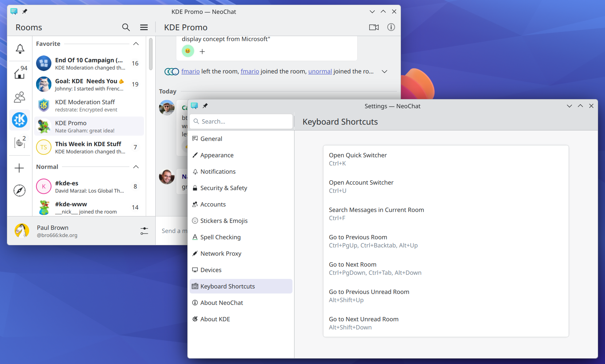Open Security & Safety settings page
Viewport: 605px width, 364px height.
pos(223,188)
